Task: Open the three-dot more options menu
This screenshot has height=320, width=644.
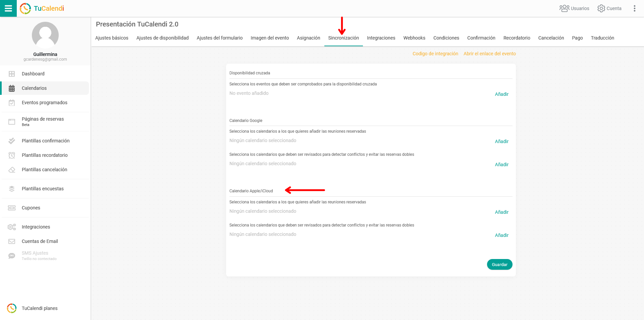Action: click(x=634, y=8)
